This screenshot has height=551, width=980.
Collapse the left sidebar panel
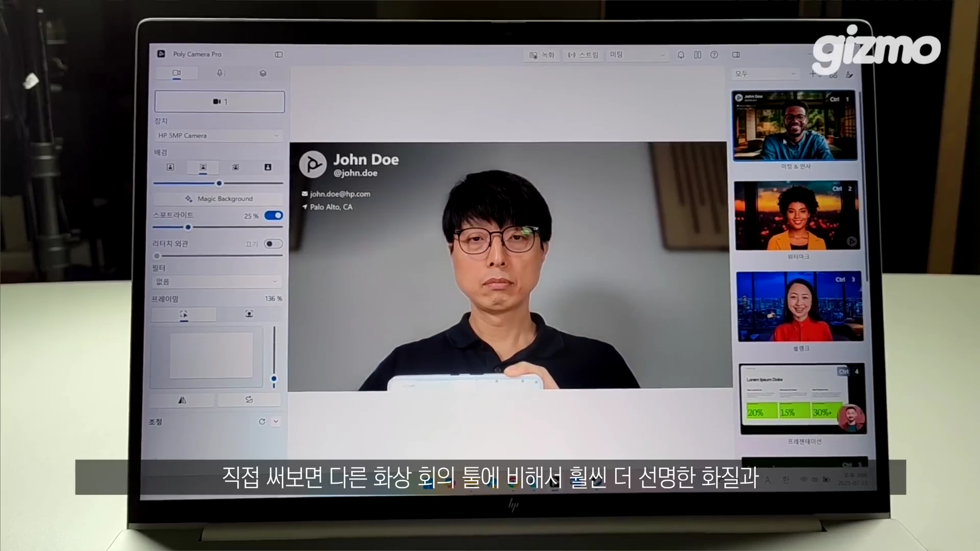click(x=279, y=55)
